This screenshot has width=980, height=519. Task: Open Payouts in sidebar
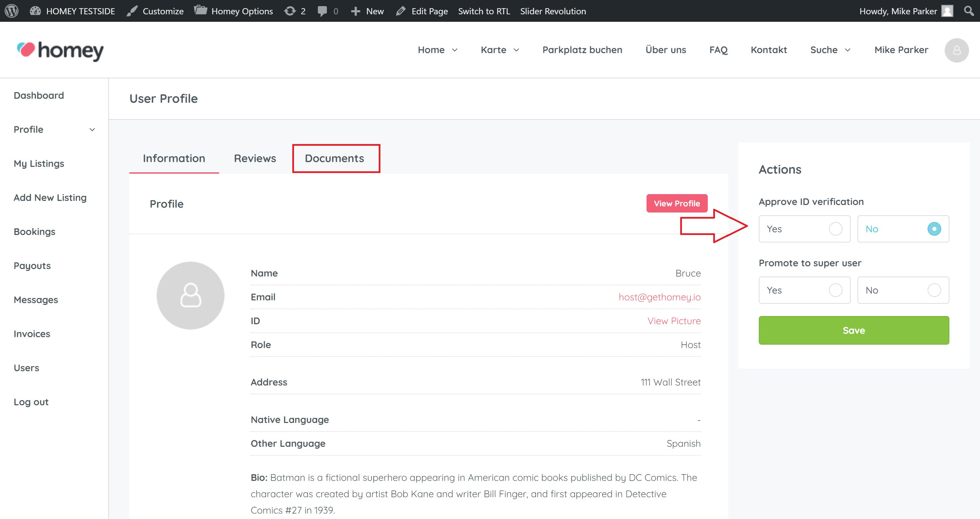[32, 266]
